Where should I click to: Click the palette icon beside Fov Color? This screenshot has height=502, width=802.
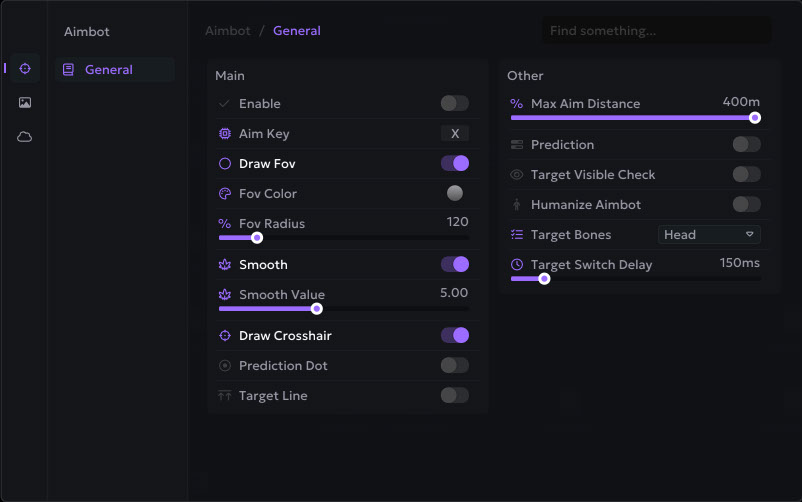point(225,194)
